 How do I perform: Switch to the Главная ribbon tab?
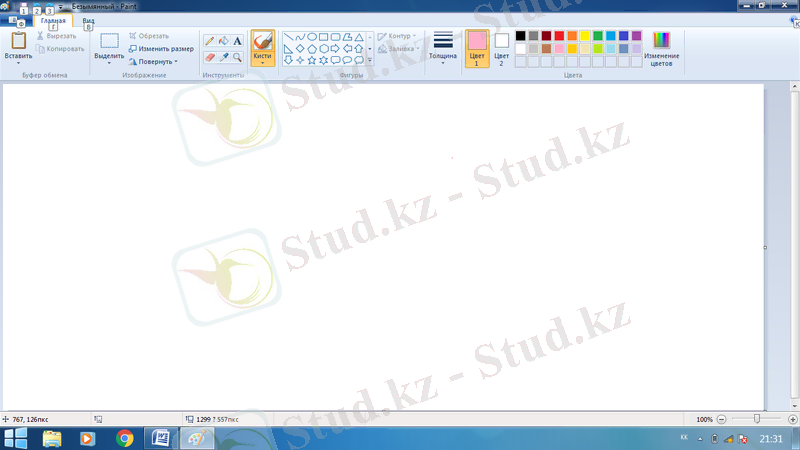[53, 20]
